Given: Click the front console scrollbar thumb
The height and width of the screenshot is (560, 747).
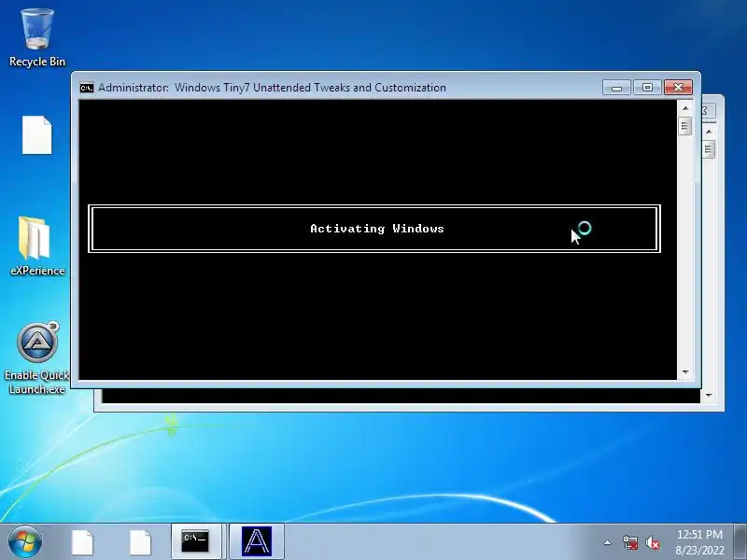Looking at the screenshot, I should coord(685,126).
